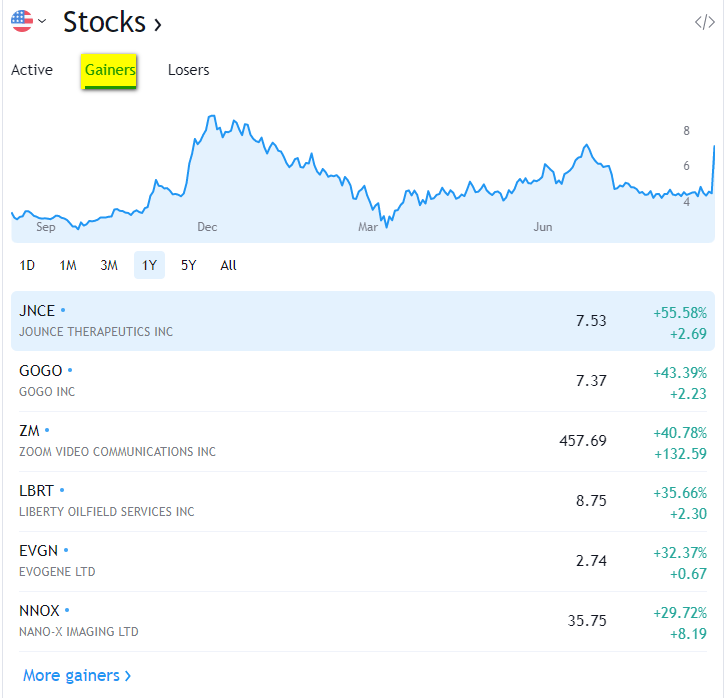This screenshot has width=727, height=698.
Task: Click the embed code icon
Action: [x=704, y=22]
